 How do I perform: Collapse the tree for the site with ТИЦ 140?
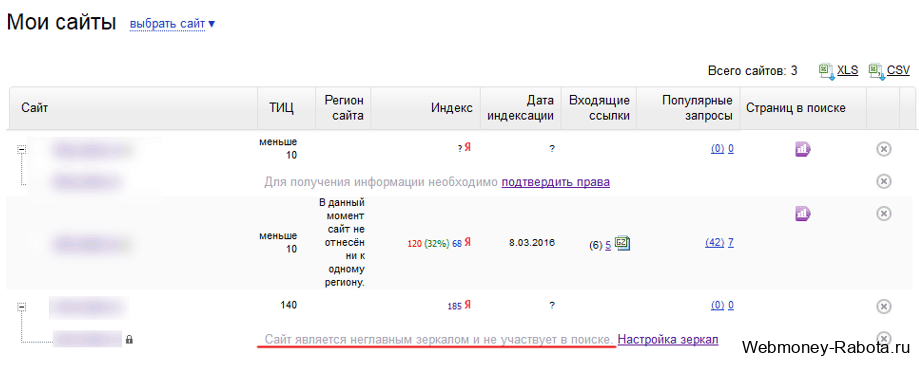click(x=22, y=306)
